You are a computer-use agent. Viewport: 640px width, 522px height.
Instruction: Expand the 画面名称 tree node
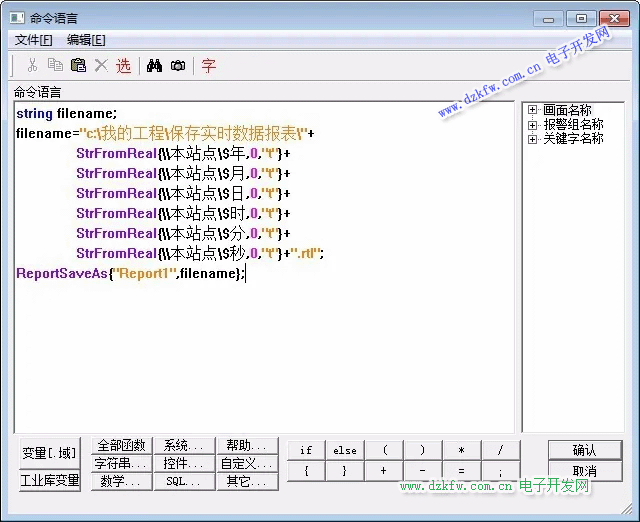point(533,111)
